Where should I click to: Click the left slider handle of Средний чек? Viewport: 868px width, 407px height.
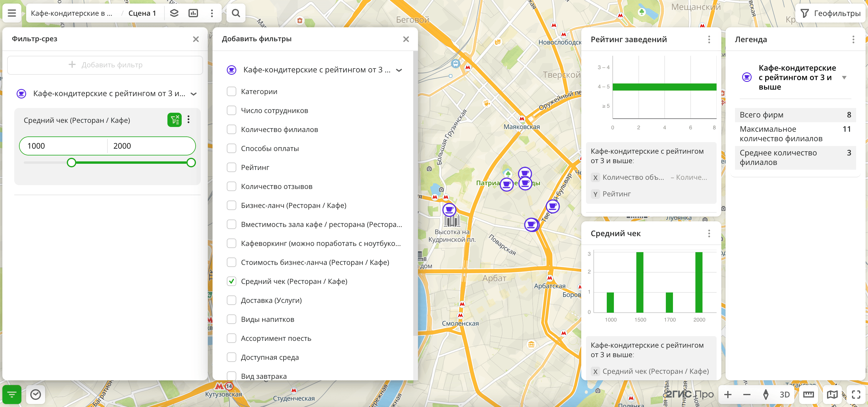click(x=72, y=163)
